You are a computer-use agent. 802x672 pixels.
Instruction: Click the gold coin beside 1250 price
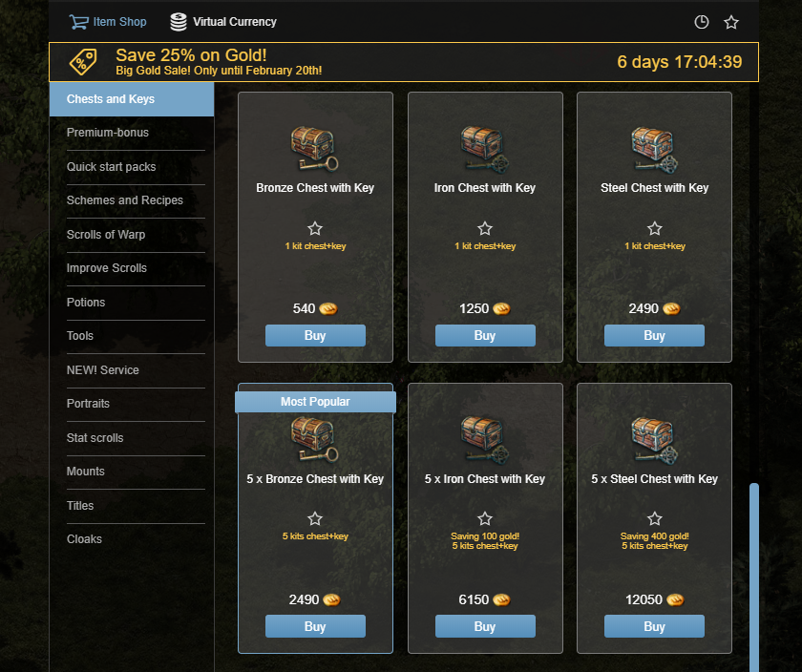point(501,308)
